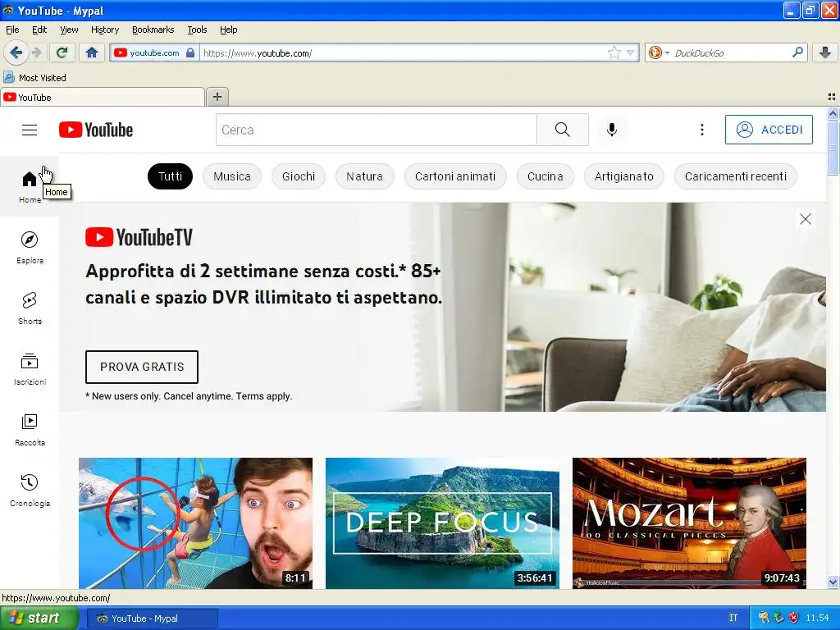Open the Help menu
840x630 pixels.
pos(229,30)
